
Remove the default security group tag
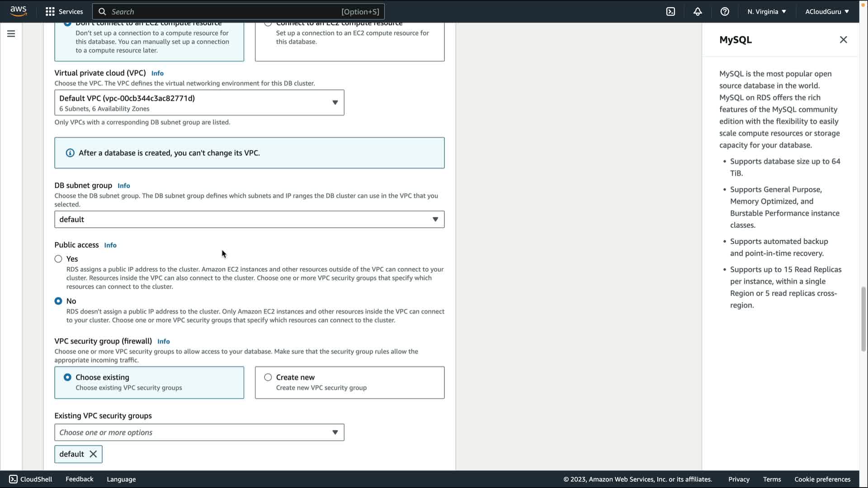coord(93,454)
